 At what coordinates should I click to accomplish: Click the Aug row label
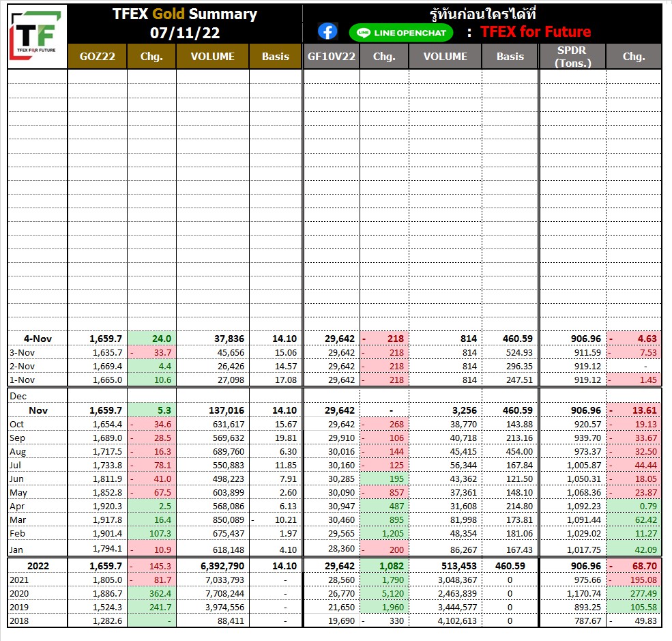[18, 452]
